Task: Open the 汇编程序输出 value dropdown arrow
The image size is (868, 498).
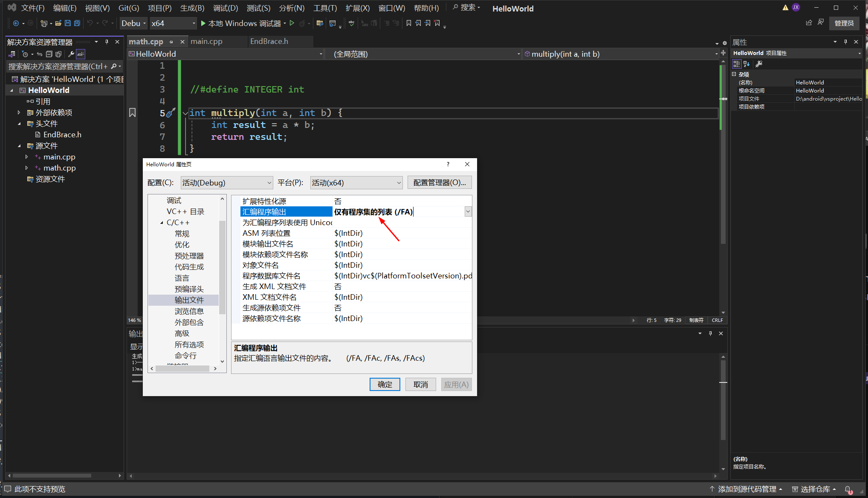Action: point(468,212)
